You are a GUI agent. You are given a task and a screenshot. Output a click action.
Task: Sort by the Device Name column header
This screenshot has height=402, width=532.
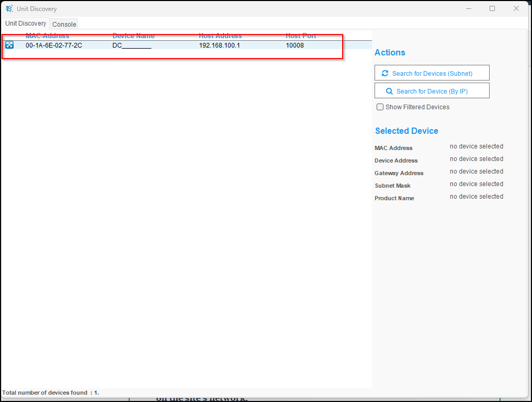point(133,36)
